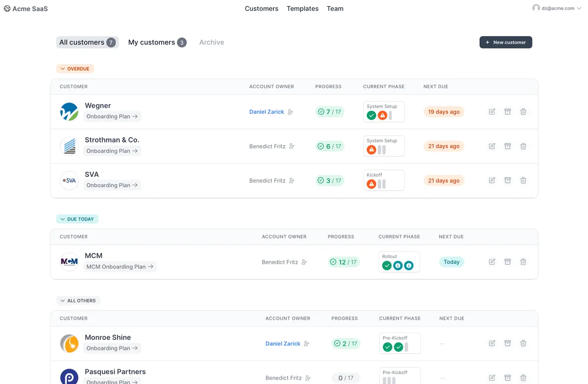
Task: Click the first green check in MCM's Rollout phase
Action: pyautogui.click(x=387, y=266)
